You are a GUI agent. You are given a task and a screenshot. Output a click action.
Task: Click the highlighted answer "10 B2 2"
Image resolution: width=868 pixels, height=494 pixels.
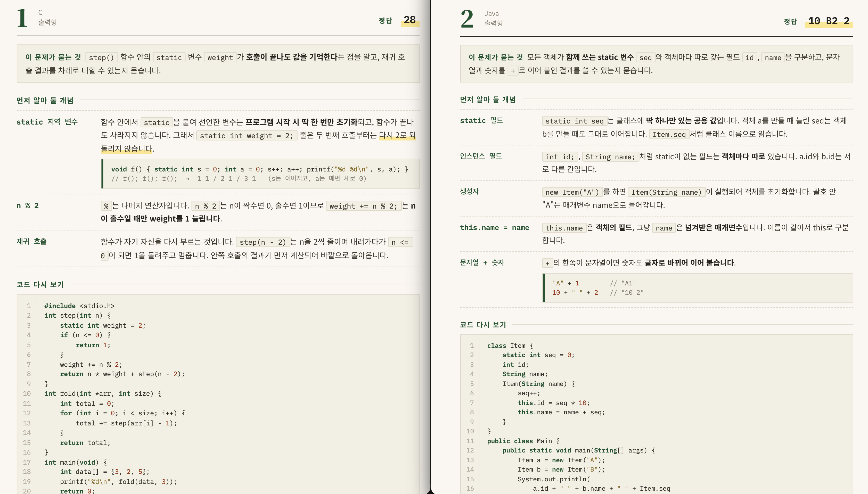click(829, 21)
